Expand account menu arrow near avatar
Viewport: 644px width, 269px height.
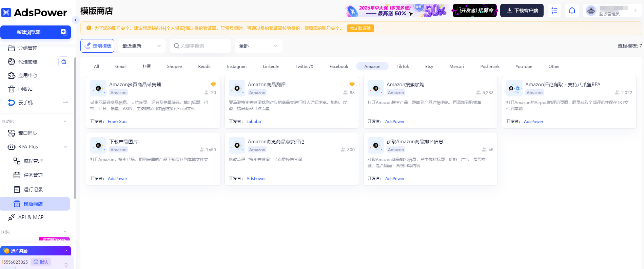[x=635, y=11]
